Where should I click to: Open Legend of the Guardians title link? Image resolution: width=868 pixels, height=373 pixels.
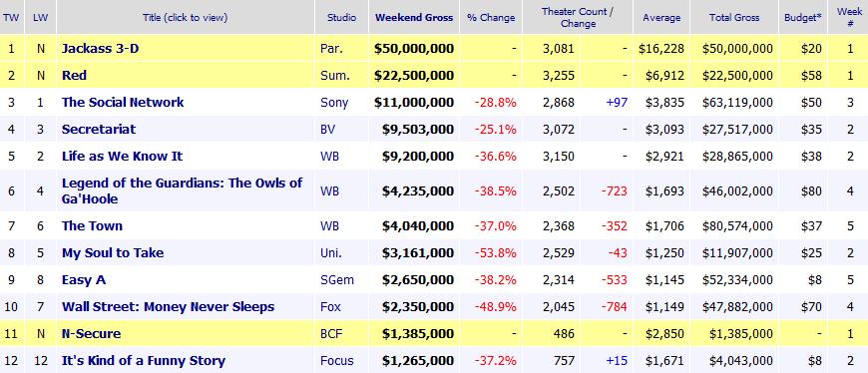click(183, 190)
